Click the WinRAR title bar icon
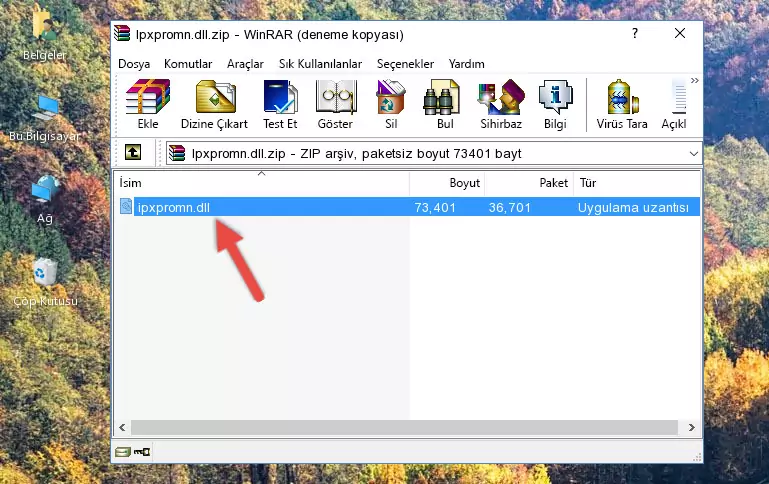 pos(123,34)
